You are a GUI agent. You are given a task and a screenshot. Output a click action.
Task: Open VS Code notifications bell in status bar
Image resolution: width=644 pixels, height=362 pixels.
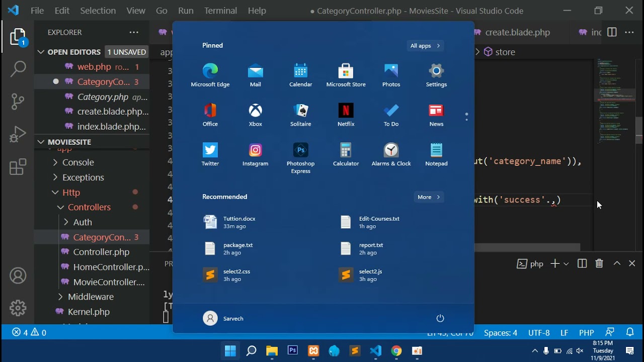(x=630, y=332)
